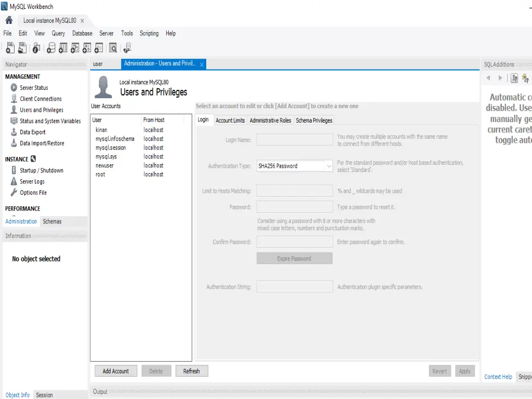532x399 pixels.
Task: Click icon next to INSTANCE heading
Action: (33, 159)
